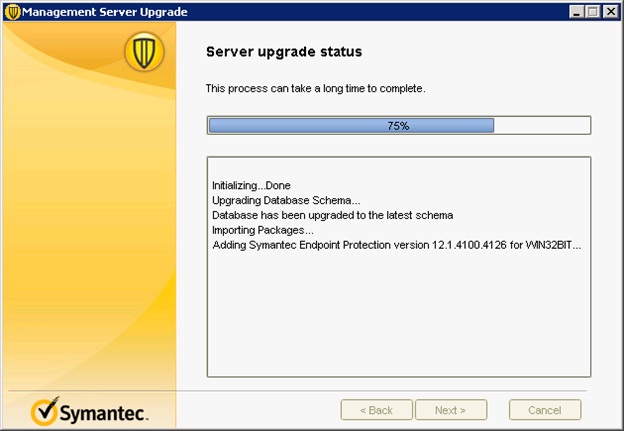This screenshot has width=624, height=431.
Task: Click the Next > button
Action: click(451, 410)
